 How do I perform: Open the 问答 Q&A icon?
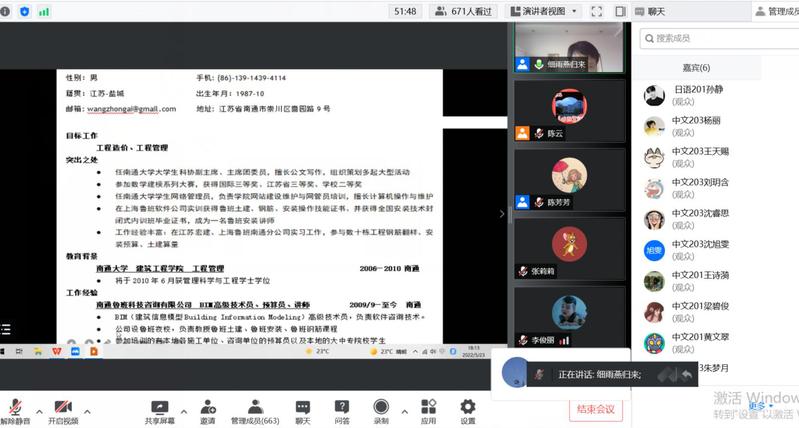point(342,407)
